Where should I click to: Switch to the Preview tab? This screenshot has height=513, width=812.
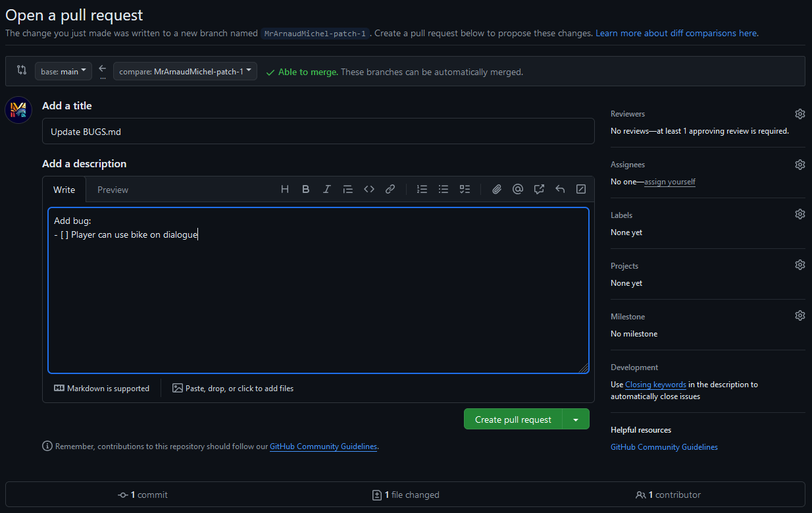[x=113, y=190]
